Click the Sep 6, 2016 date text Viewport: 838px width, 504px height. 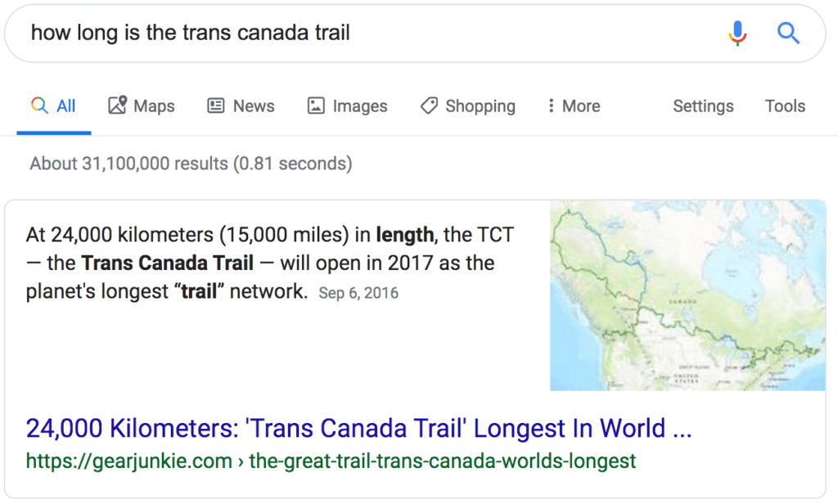point(358,292)
